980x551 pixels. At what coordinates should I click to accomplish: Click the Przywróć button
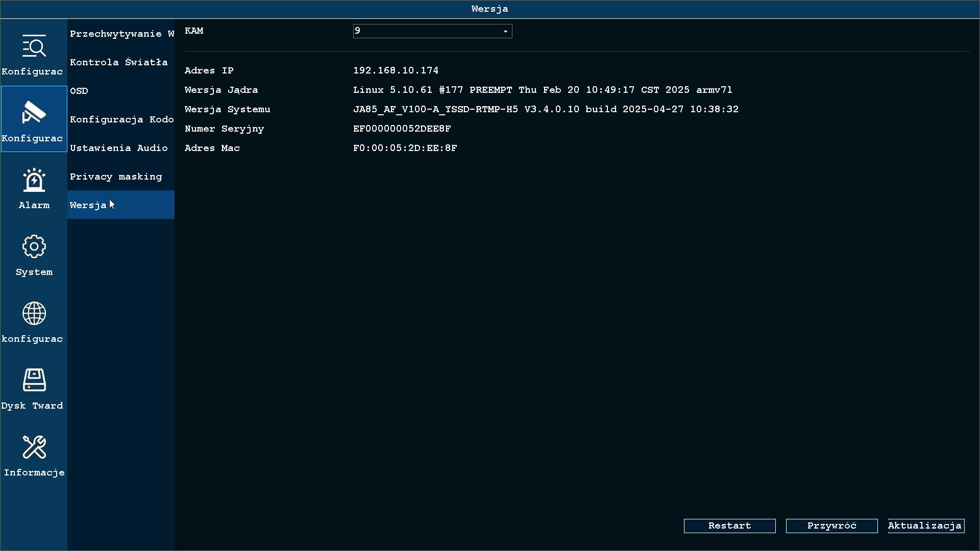[x=831, y=526]
